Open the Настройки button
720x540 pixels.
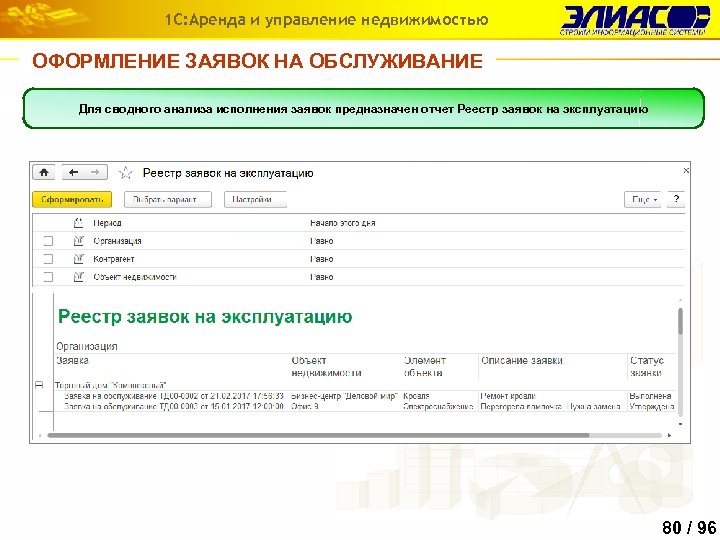coord(255,200)
